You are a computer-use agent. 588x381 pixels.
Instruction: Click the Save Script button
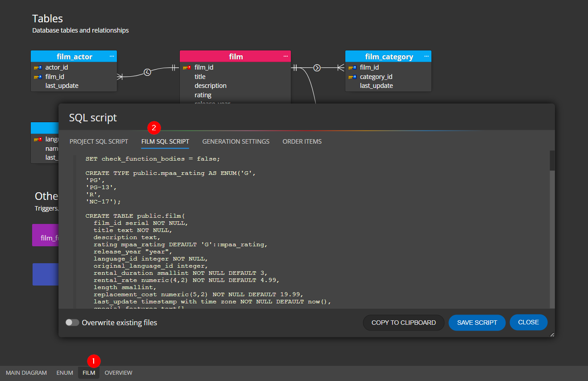point(477,323)
